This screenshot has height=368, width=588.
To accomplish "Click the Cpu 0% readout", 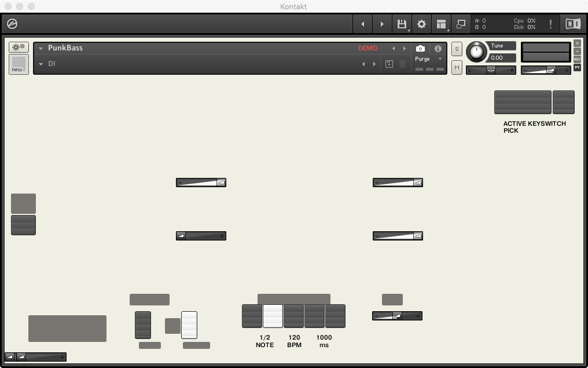I will pos(524,21).
